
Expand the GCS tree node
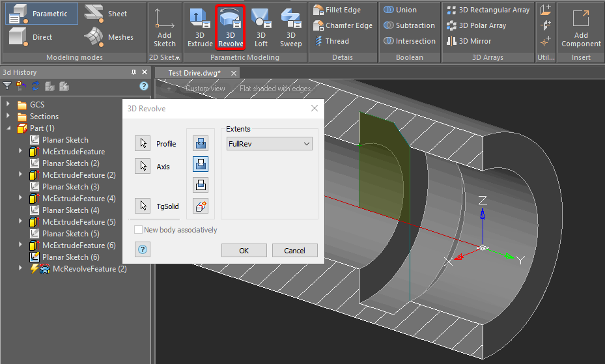[x=8, y=105]
